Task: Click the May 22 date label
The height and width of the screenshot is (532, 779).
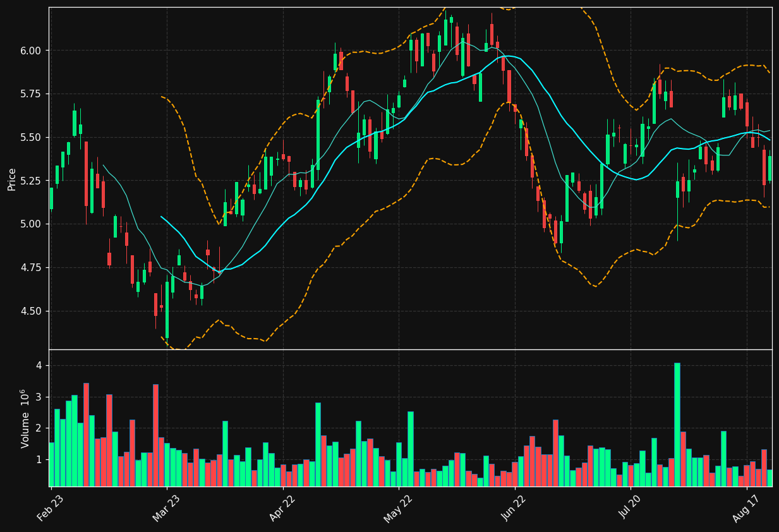Action: pyautogui.click(x=398, y=509)
